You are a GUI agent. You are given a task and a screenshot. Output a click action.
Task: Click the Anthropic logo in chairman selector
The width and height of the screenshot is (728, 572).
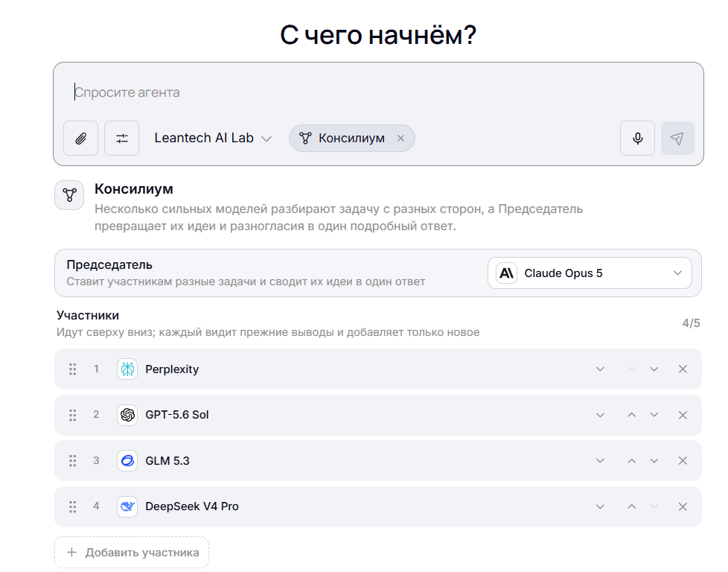point(506,273)
